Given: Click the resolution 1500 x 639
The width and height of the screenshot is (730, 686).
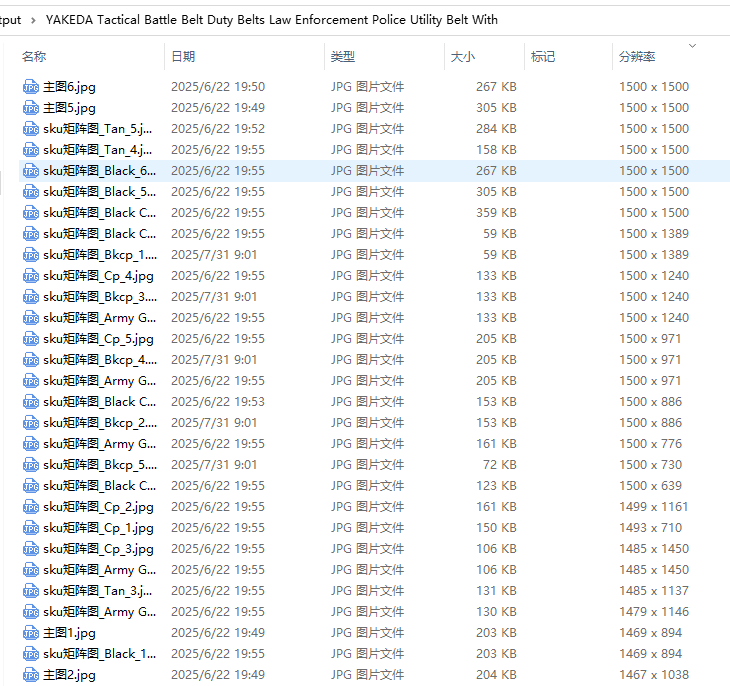Looking at the screenshot, I should (x=650, y=486).
